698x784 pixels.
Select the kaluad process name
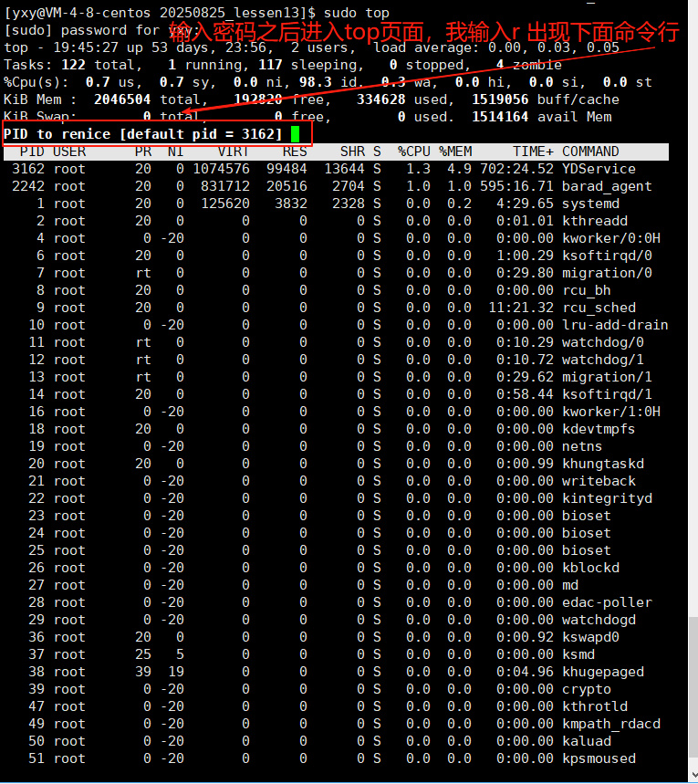[587, 741]
